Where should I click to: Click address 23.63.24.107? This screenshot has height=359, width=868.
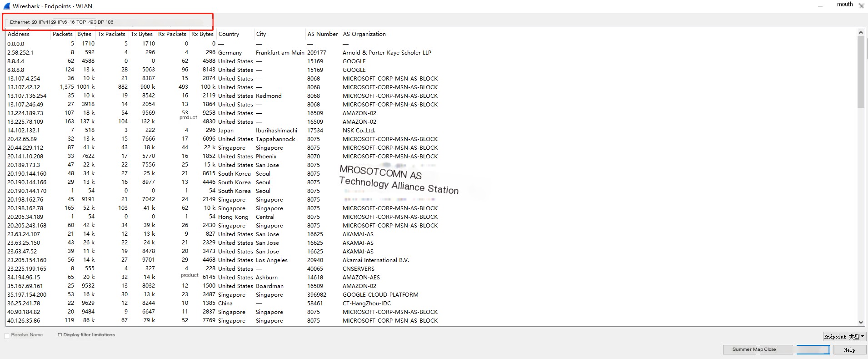24,234
